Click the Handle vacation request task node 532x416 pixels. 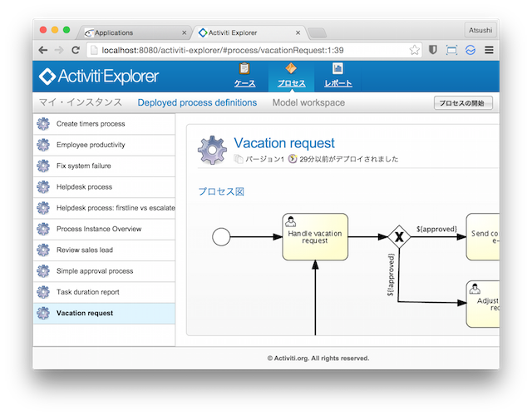point(315,236)
